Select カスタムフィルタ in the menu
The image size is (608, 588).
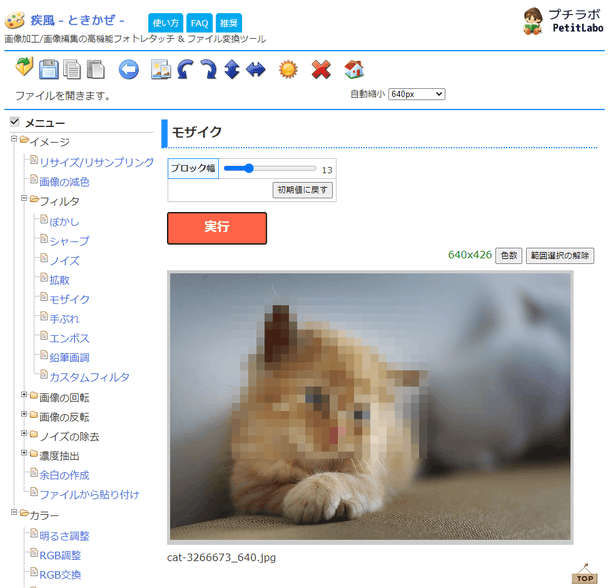[90, 377]
